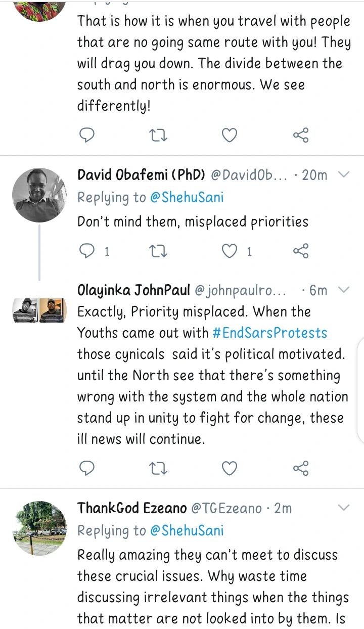Open options chevron on Olayinka JohnPaul's tweet

(343, 290)
